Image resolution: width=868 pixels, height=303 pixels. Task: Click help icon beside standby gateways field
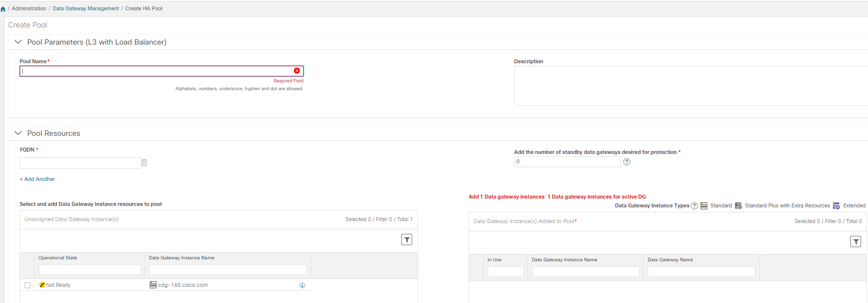coord(627,162)
